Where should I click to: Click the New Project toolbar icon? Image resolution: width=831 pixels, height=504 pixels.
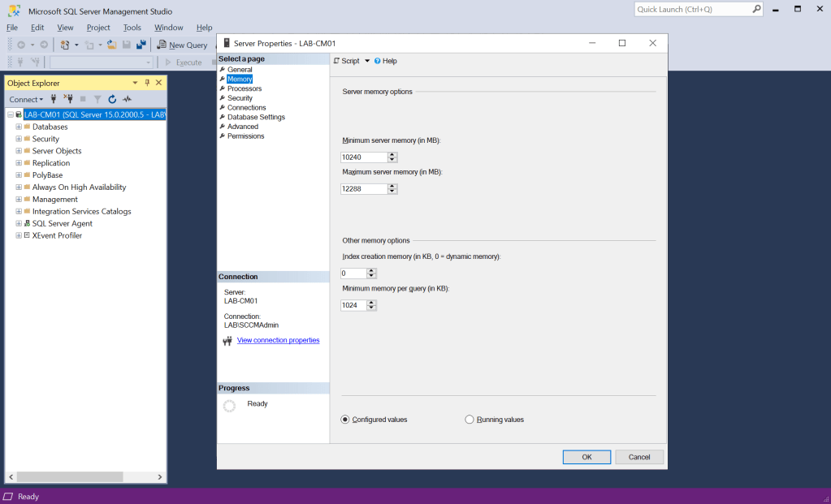(x=65, y=45)
